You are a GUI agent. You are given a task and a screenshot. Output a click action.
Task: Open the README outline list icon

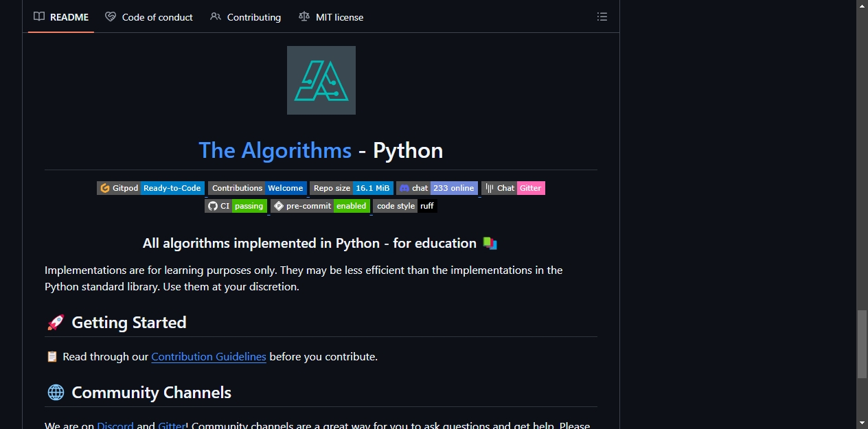[602, 17]
